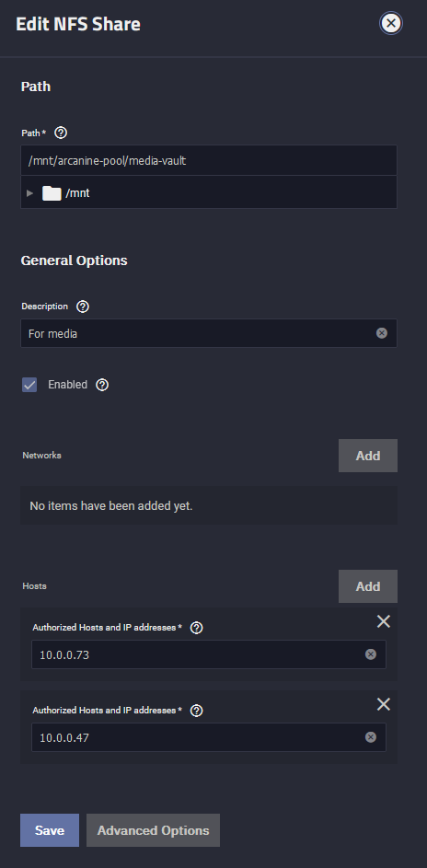Close the Edit NFS Share panel
Image resolution: width=427 pixels, height=868 pixels.
pyautogui.click(x=390, y=23)
